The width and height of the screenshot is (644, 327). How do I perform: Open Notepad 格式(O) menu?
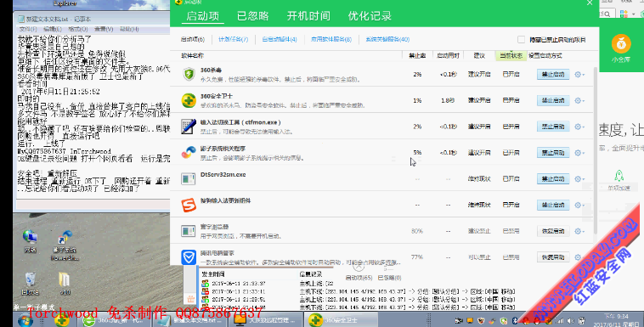(x=77, y=29)
